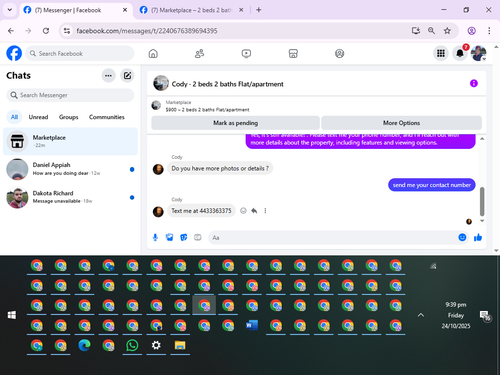Open the Friends icon in top navigation
500x375 pixels.
tap(199, 53)
